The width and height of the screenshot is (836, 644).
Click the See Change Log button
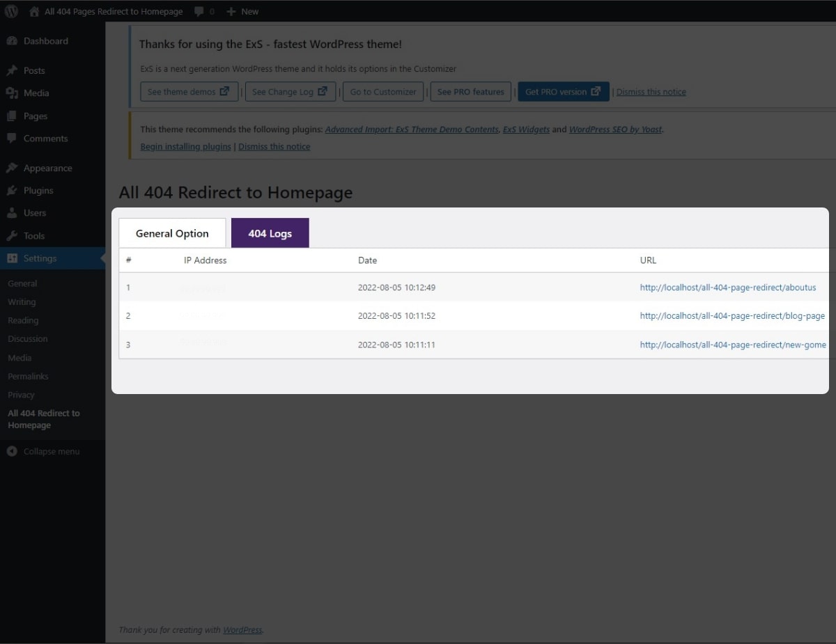pos(291,92)
